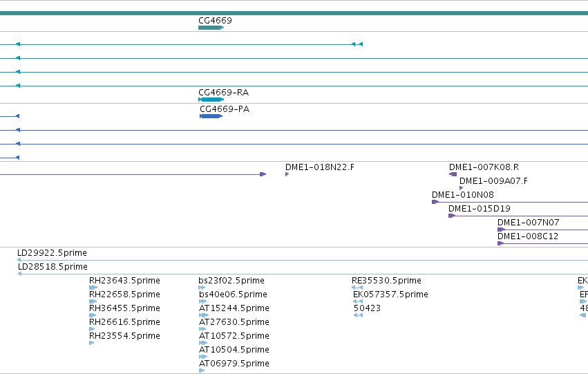Click the RH22658.5prime arrow glyph
This screenshot has width=588, height=374.
click(93, 301)
